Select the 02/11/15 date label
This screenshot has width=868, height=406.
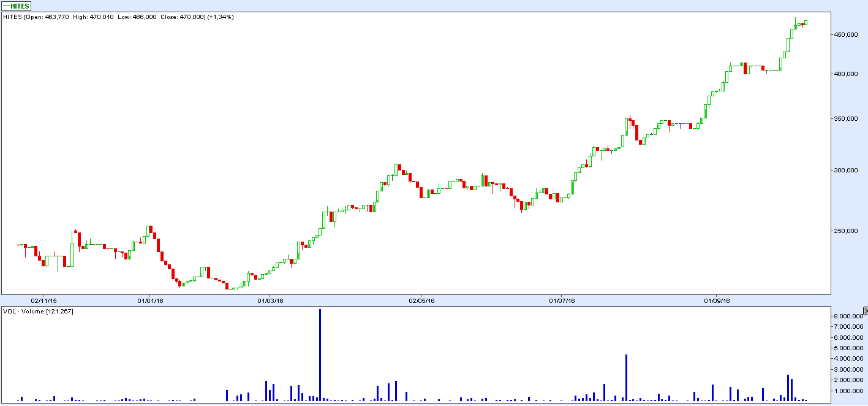click(x=44, y=301)
